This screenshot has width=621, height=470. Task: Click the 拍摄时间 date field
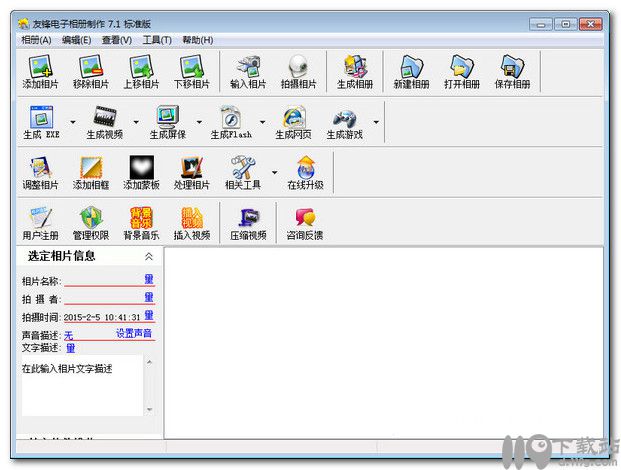point(102,317)
